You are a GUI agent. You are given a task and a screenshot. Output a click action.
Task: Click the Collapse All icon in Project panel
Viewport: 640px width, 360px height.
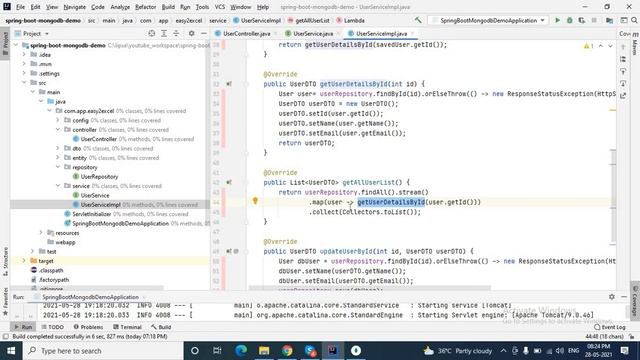(176, 33)
